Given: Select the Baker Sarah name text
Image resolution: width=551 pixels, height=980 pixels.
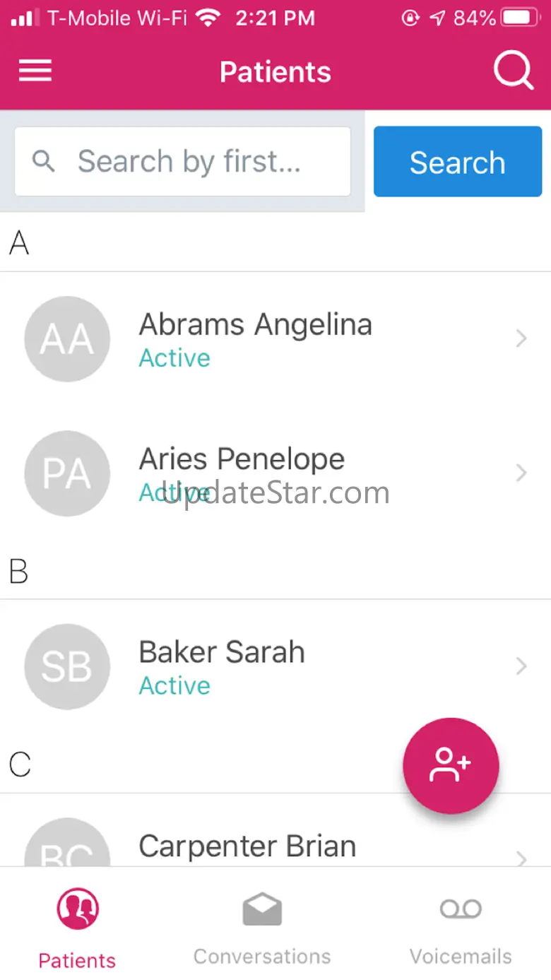Looking at the screenshot, I should pyautogui.click(x=222, y=652).
